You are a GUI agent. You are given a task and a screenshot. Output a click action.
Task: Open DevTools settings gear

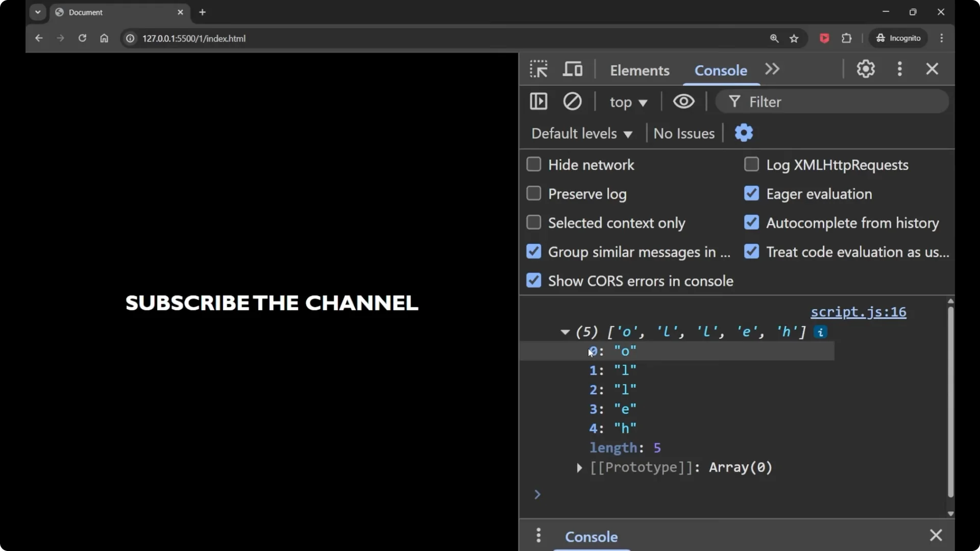coord(866,69)
